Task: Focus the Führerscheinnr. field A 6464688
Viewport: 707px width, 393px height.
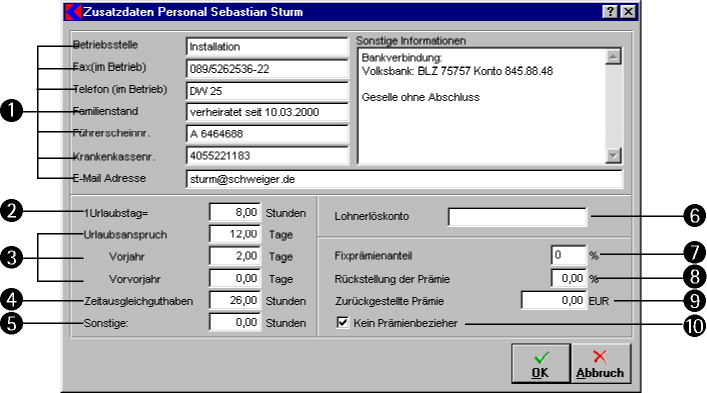Action: tap(267, 134)
